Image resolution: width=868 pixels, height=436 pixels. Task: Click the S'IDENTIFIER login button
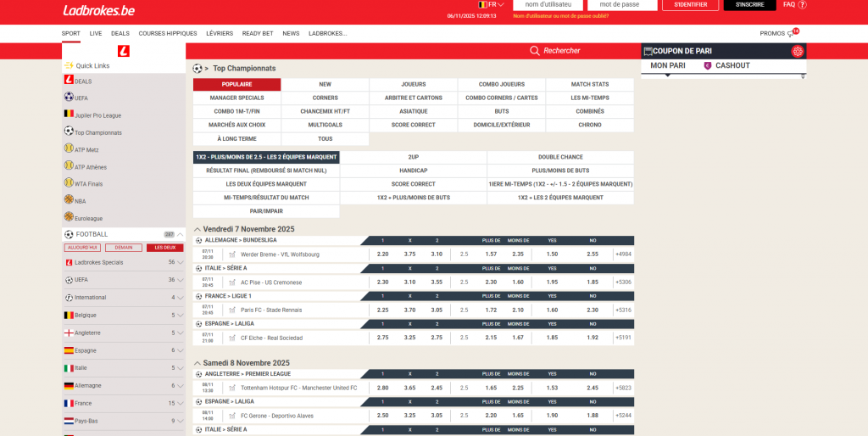coord(690,5)
